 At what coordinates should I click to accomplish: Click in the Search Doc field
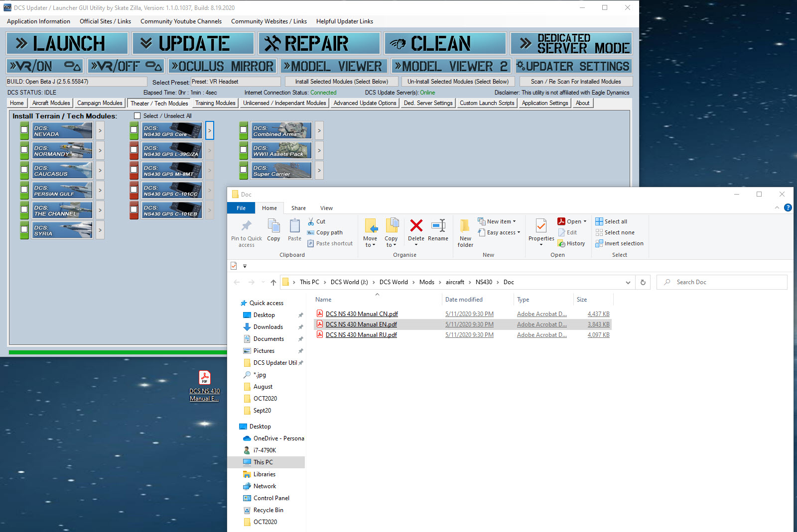coord(722,282)
